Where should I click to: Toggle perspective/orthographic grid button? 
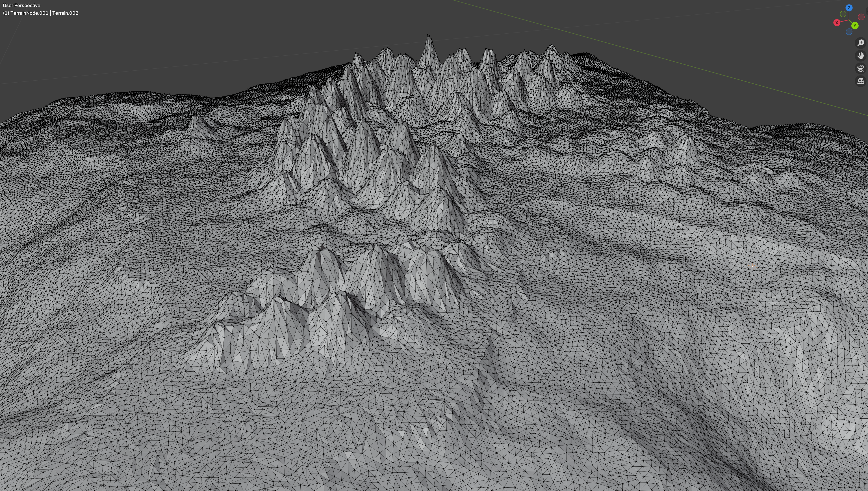pyautogui.click(x=861, y=81)
